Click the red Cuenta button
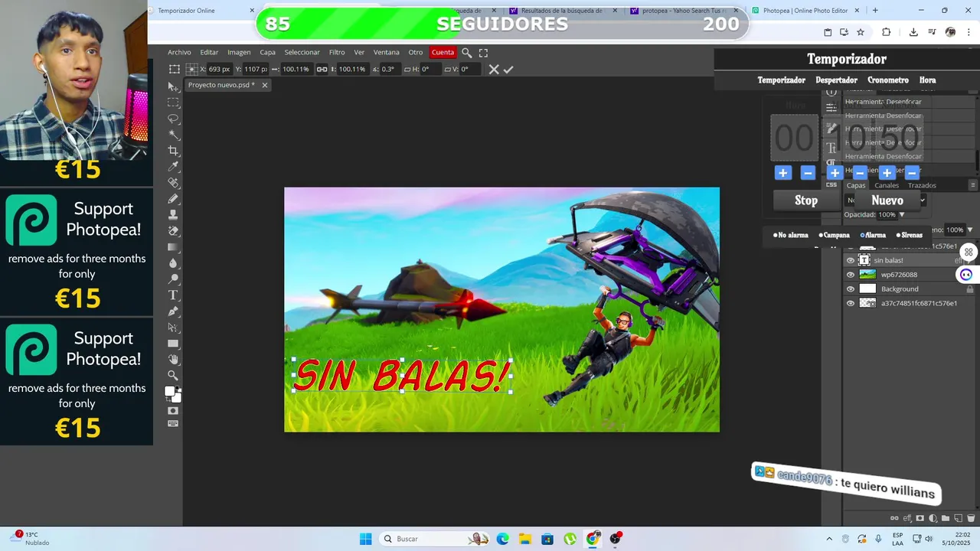 pyautogui.click(x=443, y=53)
